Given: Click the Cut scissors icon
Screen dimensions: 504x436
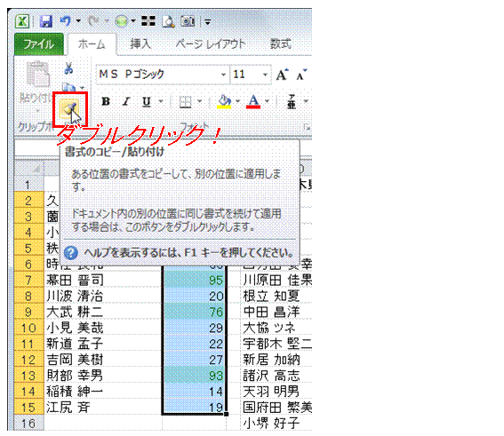Looking at the screenshot, I should pyautogui.click(x=68, y=68).
